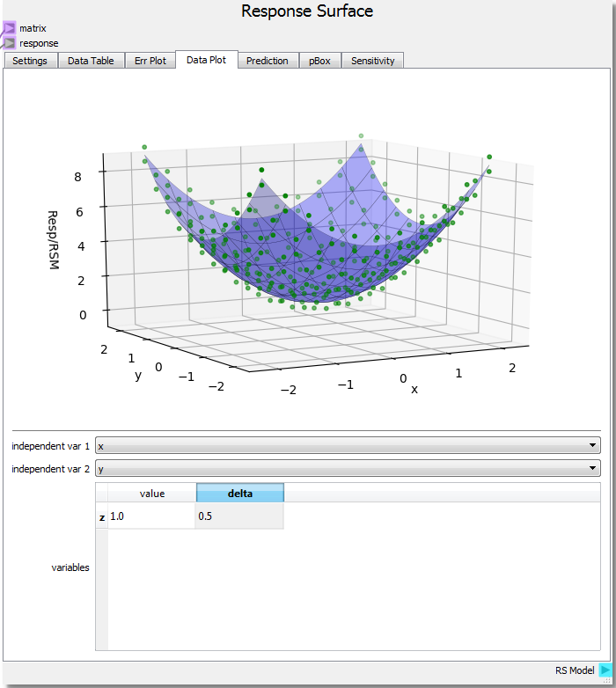Expand the independent var 1 dropdown
Screen dimensions: 616x688
[x=348, y=446]
